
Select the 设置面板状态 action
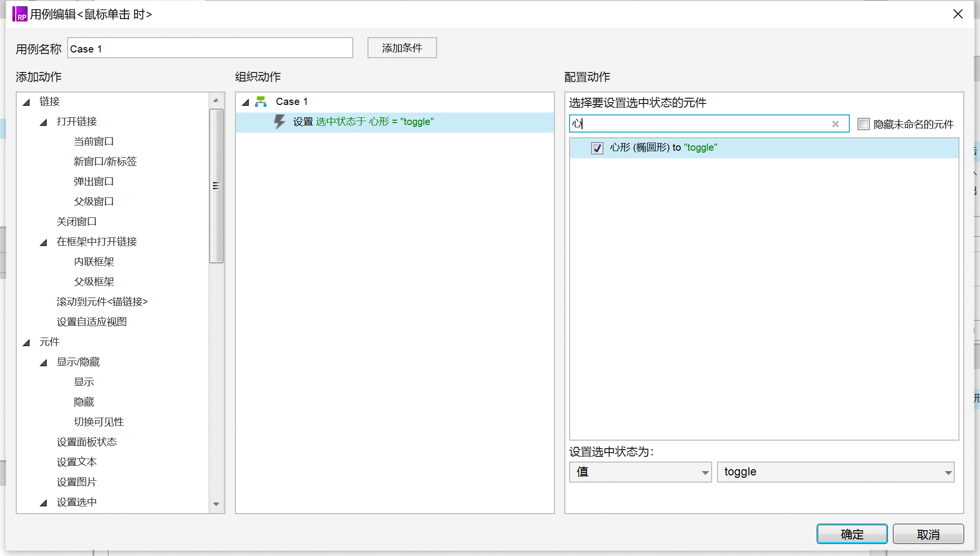(87, 442)
